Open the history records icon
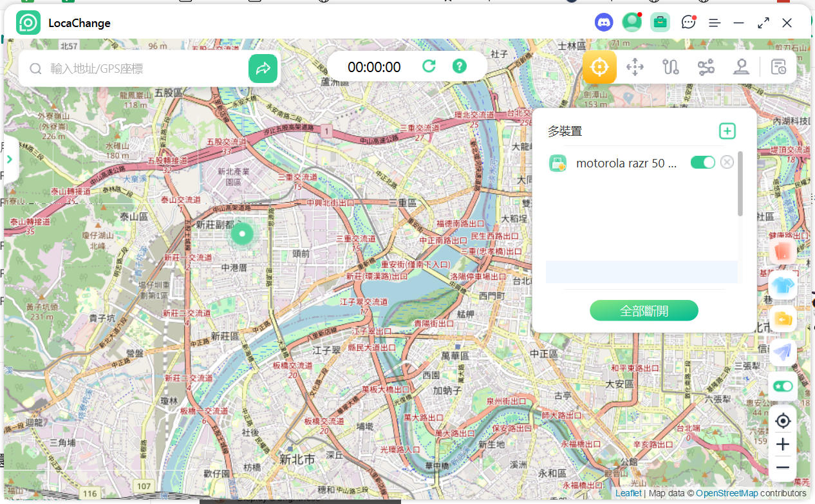The width and height of the screenshot is (815, 504). click(778, 67)
